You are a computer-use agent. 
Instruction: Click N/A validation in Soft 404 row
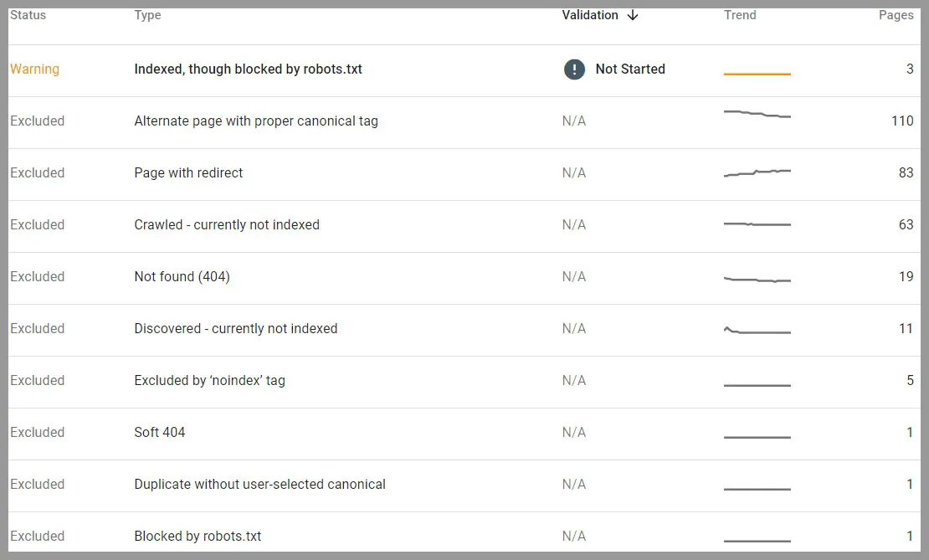573,433
